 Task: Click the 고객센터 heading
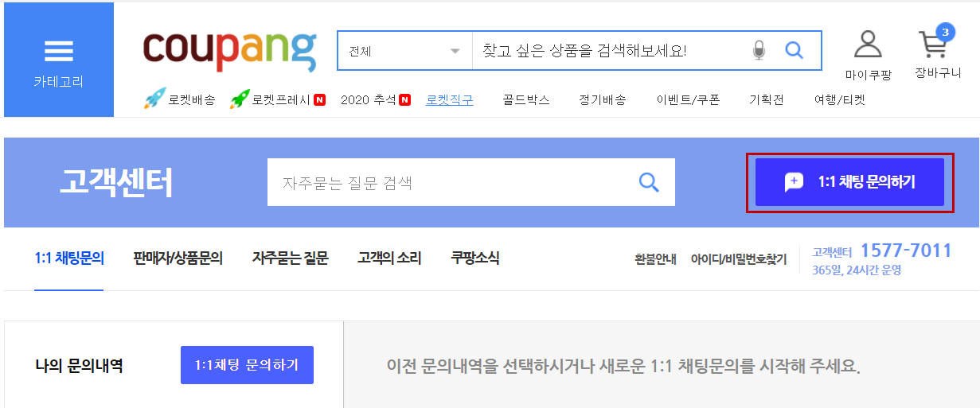pos(115,182)
